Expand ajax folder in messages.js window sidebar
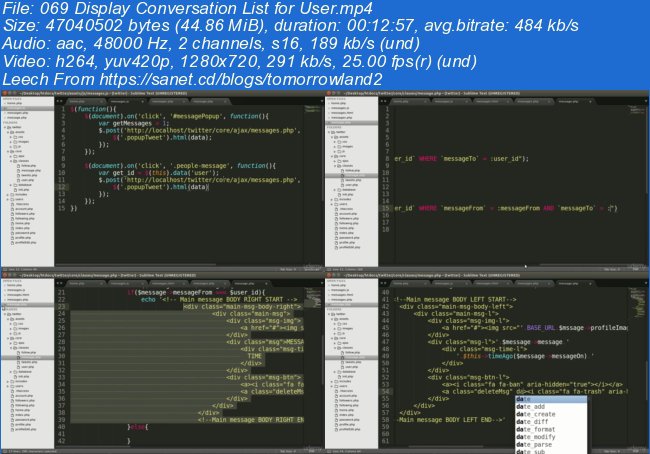The height and width of the screenshot is (454, 650). pyautogui.click(x=11, y=156)
